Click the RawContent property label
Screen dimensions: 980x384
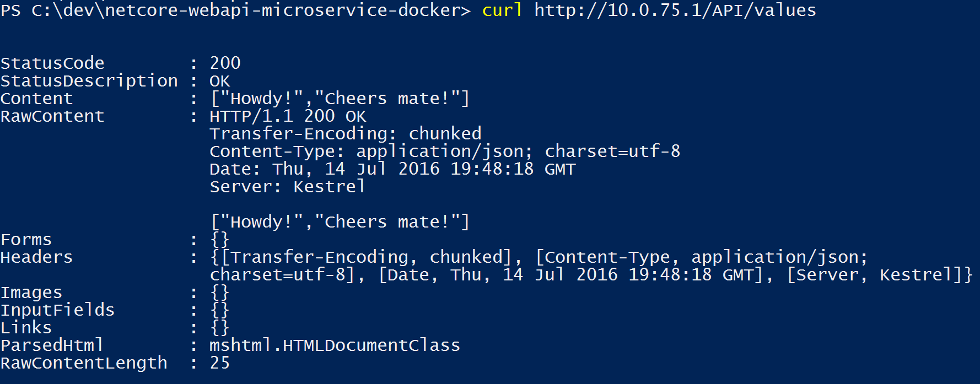pyautogui.click(x=52, y=116)
